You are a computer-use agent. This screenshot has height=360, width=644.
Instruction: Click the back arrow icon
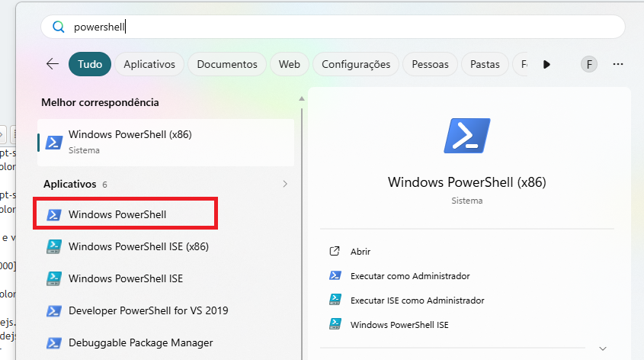[53, 64]
